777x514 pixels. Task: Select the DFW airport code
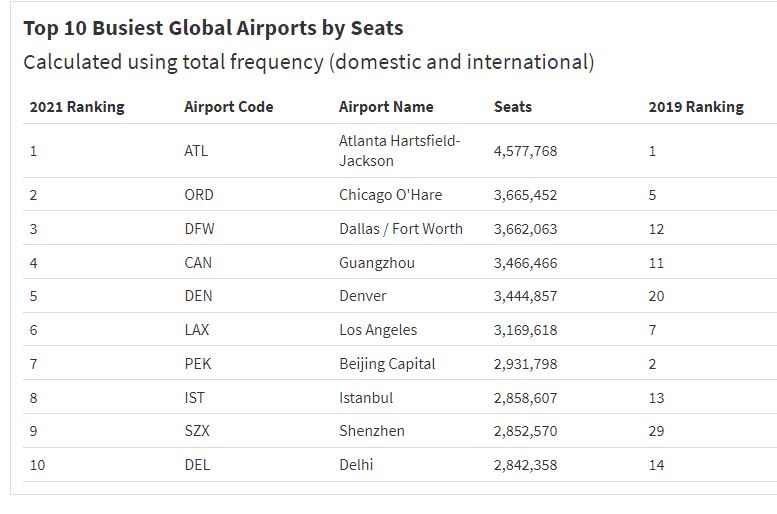point(199,229)
